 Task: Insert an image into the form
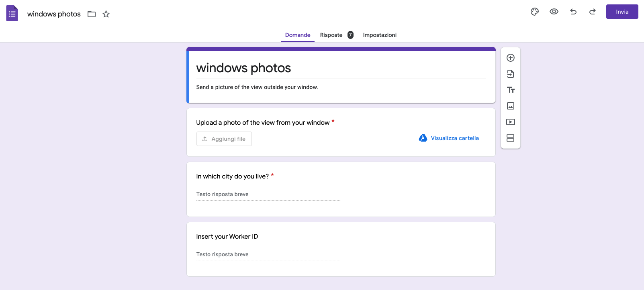(511, 106)
